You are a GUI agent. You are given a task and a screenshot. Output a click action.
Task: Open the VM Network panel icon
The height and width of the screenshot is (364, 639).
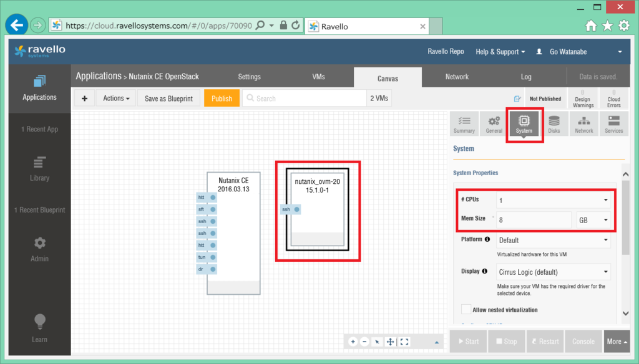click(584, 124)
